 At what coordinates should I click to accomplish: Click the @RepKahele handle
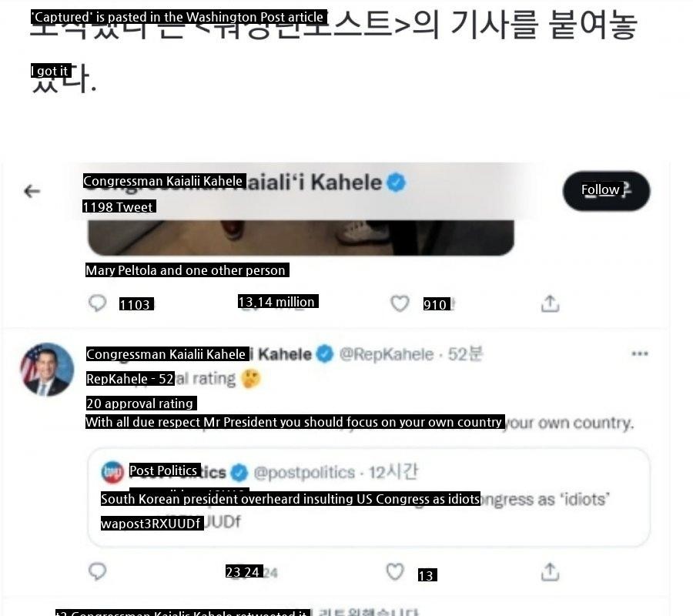click(x=387, y=354)
